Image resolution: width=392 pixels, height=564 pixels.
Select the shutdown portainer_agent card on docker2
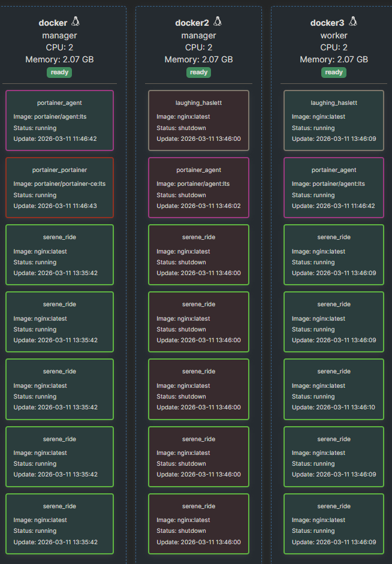point(198,188)
